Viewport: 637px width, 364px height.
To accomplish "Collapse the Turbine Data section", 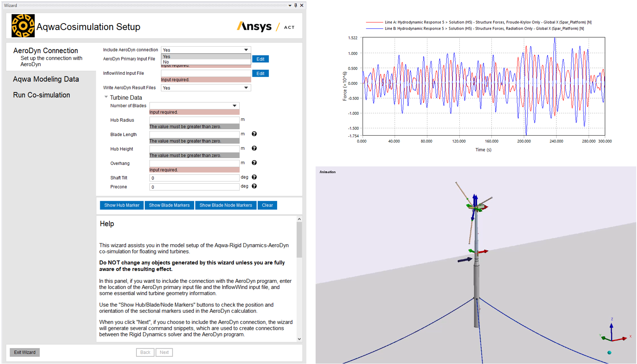I will pyautogui.click(x=106, y=97).
